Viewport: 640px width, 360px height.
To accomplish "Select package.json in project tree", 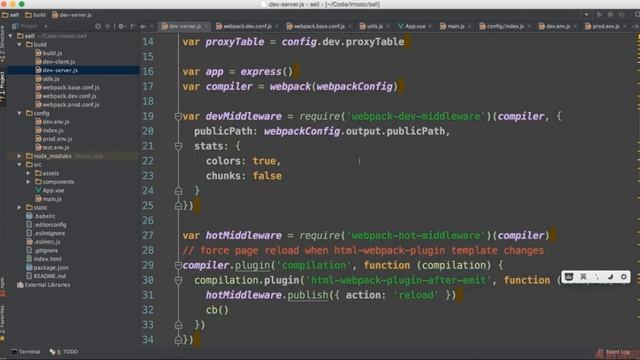I will 47,267.
